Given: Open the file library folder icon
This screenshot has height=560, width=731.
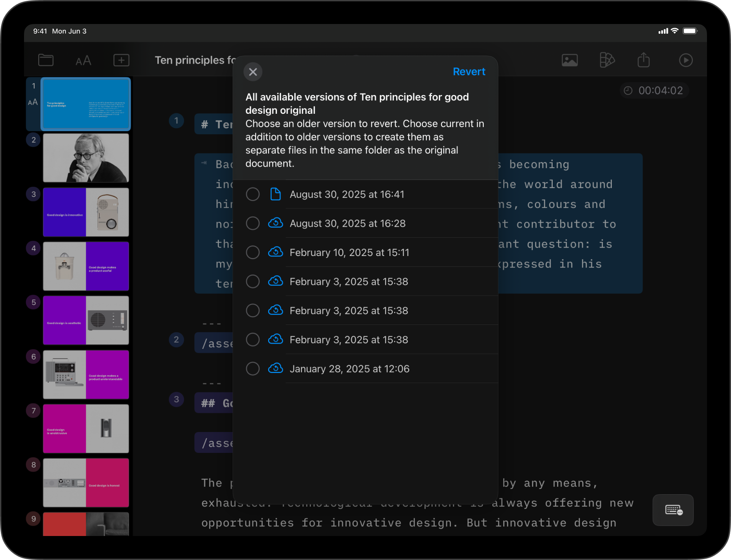Looking at the screenshot, I should coord(46,60).
